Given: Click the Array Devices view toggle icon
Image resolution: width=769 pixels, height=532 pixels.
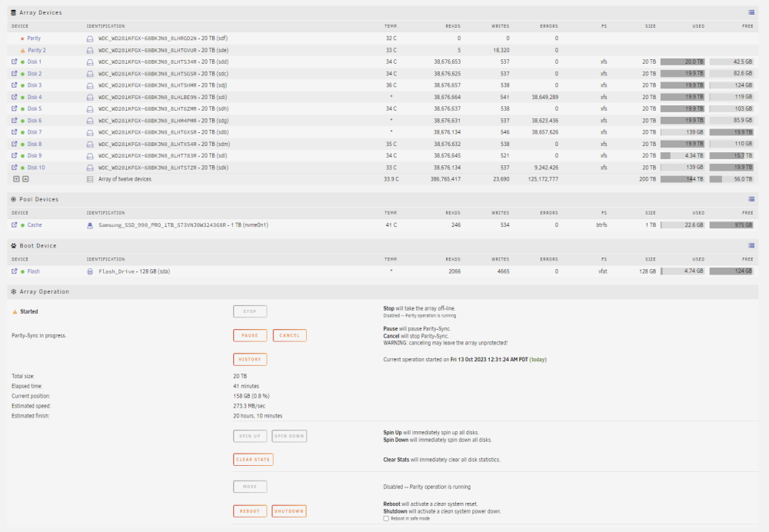Looking at the screenshot, I should pyautogui.click(x=751, y=12).
